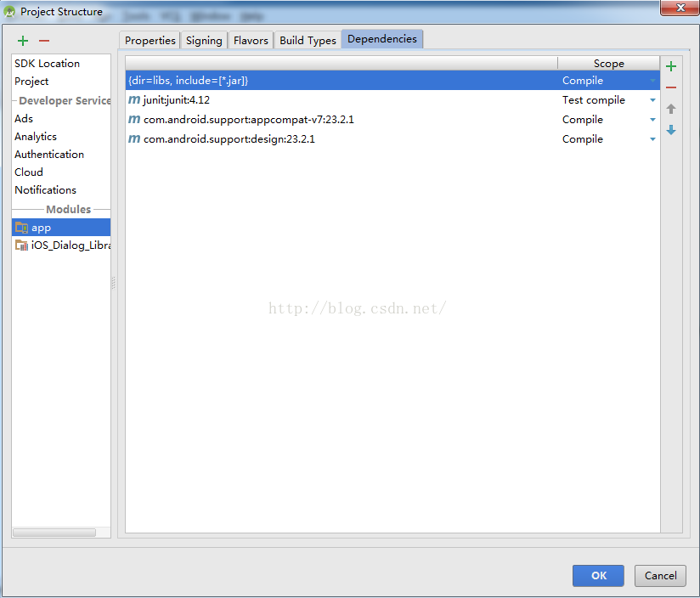Open scope dropdown for junit dependency
The width and height of the screenshot is (700, 598).
[652, 100]
